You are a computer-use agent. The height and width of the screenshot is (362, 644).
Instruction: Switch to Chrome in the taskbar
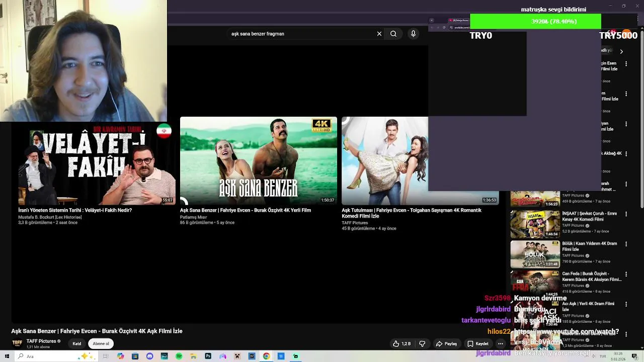tap(266, 356)
